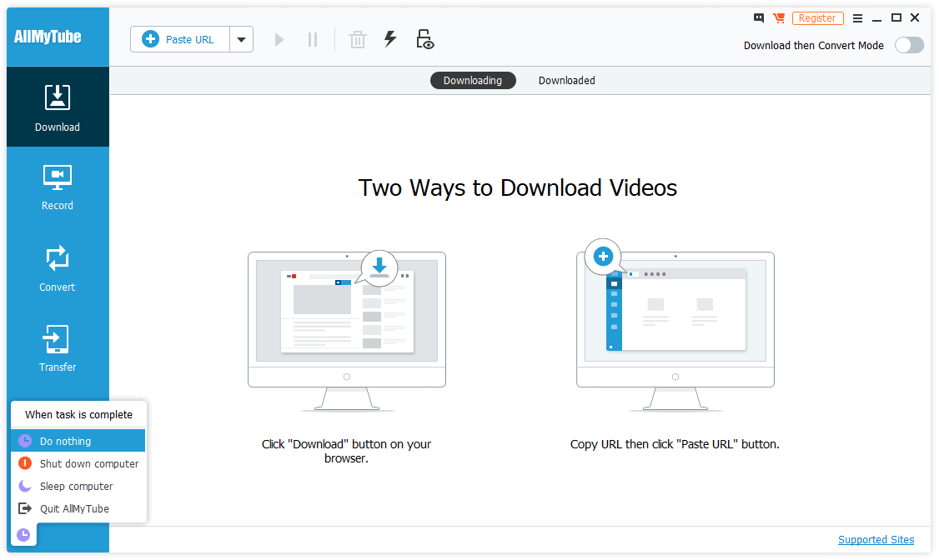Open the Convert section
This screenshot has height=560, width=939.
click(x=58, y=268)
